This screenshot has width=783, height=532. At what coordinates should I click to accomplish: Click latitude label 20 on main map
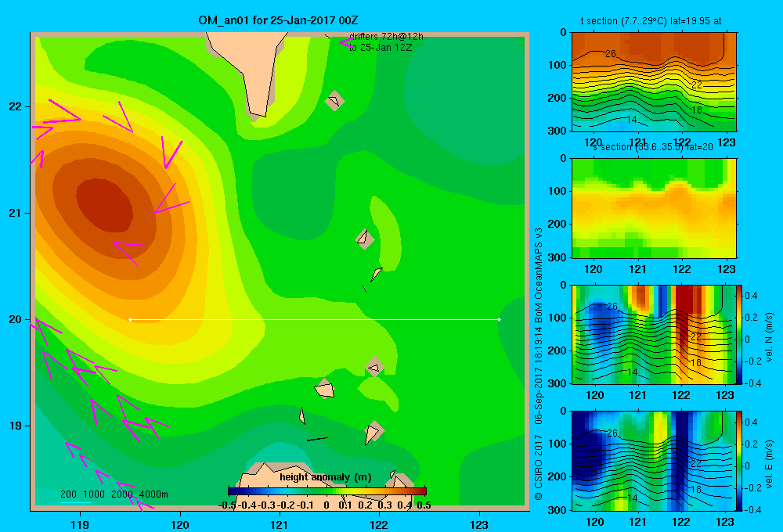pyautogui.click(x=16, y=319)
